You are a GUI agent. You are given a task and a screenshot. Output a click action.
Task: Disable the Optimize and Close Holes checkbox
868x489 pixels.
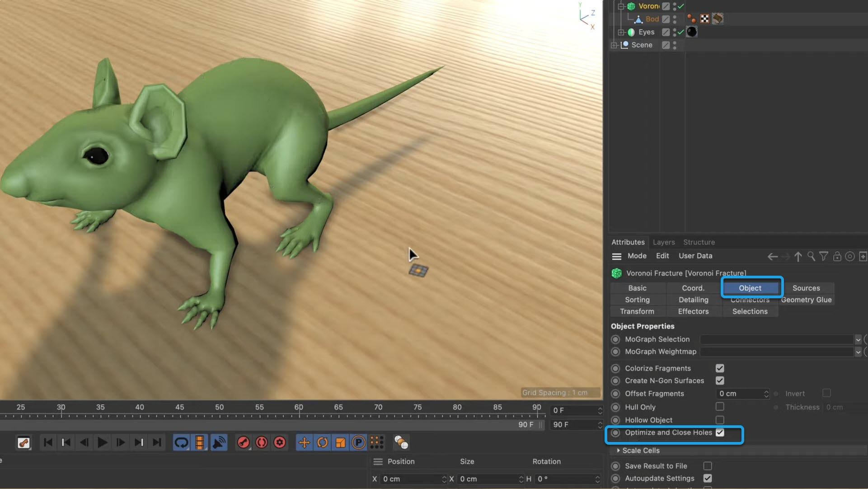[720, 433]
